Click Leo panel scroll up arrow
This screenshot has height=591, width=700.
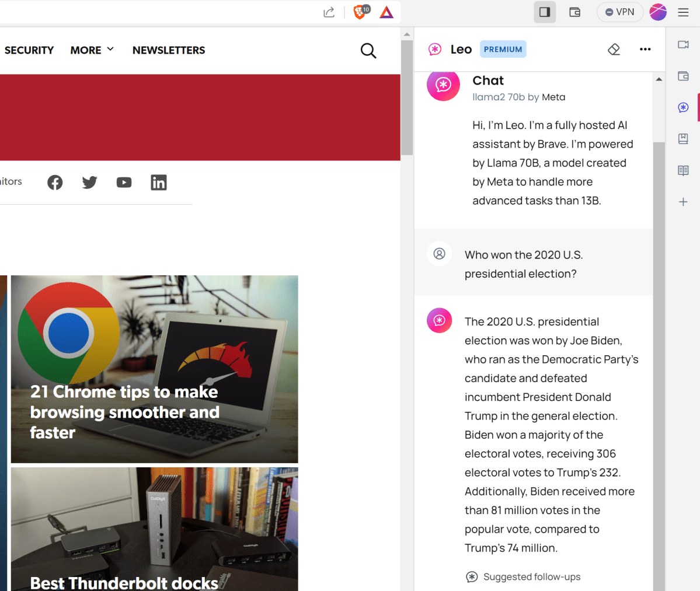659,79
